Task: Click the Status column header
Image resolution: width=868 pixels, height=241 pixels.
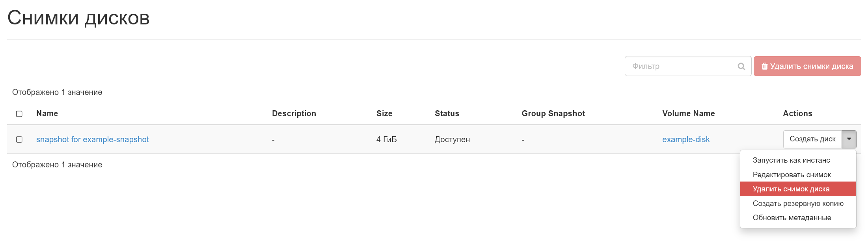Action: coord(447,113)
